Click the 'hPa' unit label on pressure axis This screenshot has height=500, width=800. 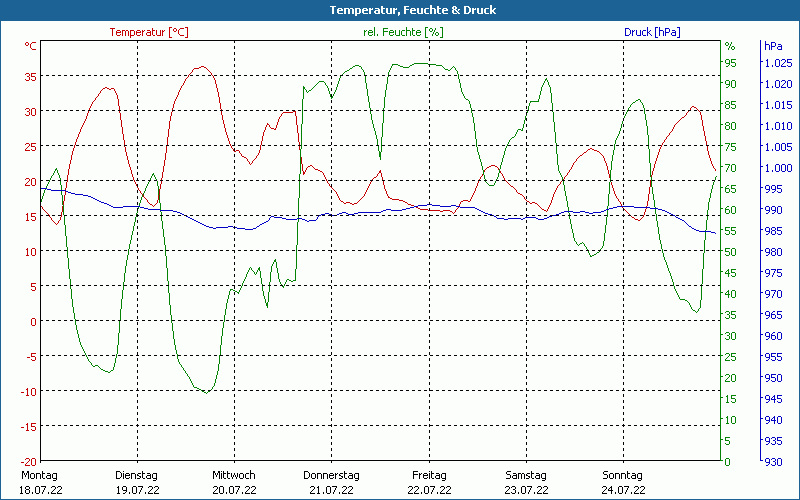point(773,46)
